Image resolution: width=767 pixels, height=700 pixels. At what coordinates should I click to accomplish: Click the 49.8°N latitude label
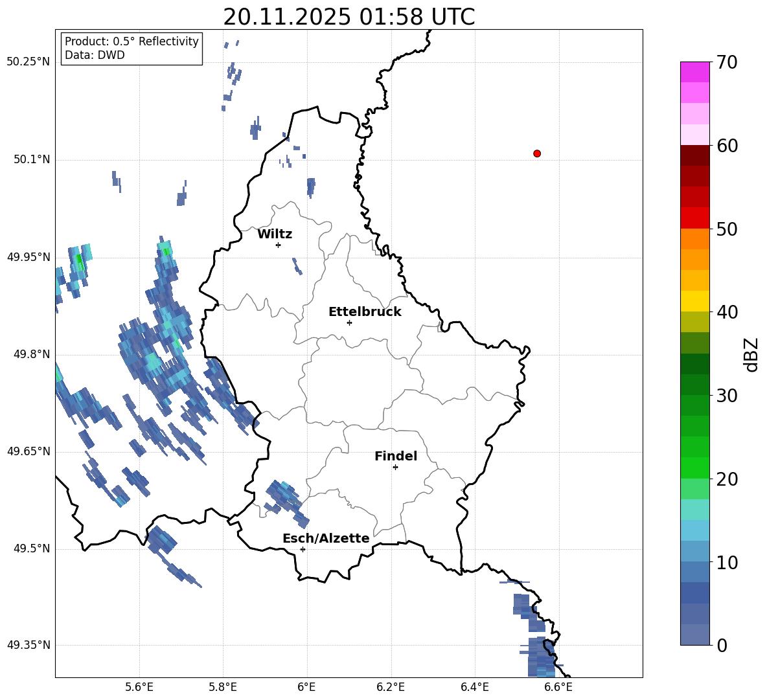[32, 354]
